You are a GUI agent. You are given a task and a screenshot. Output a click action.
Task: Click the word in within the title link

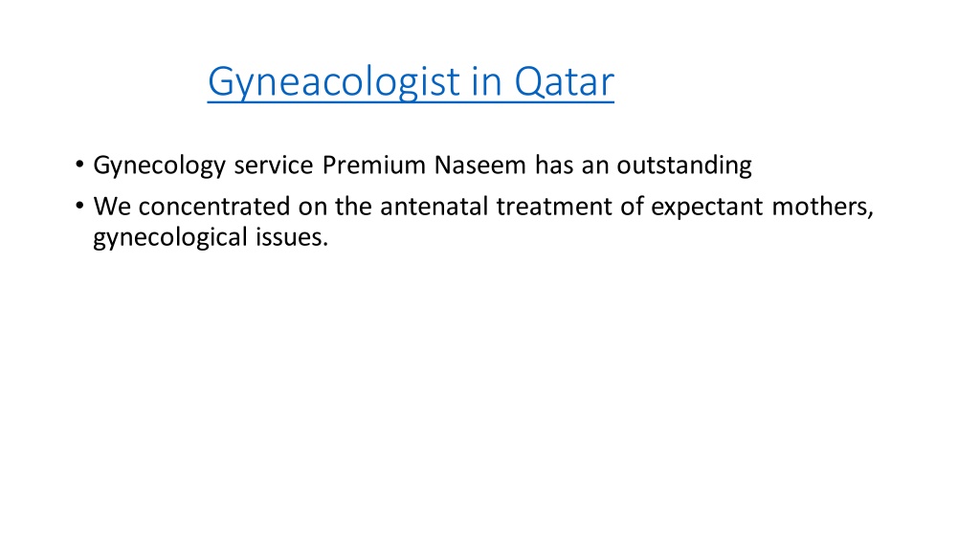[x=486, y=81]
